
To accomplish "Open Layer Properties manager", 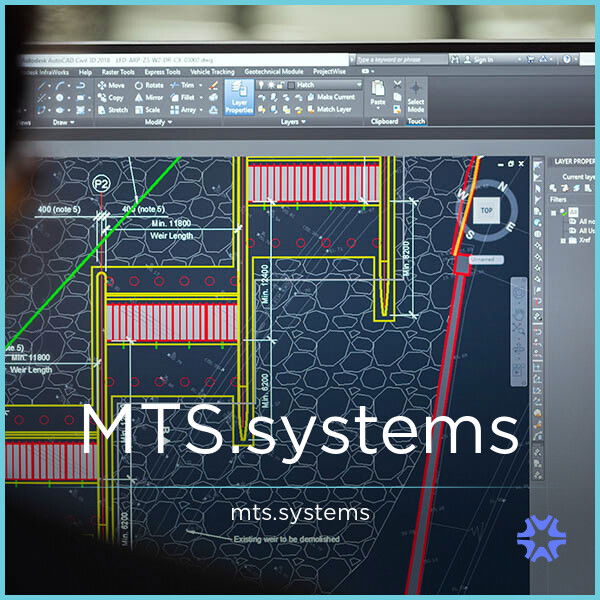I will click(x=239, y=97).
